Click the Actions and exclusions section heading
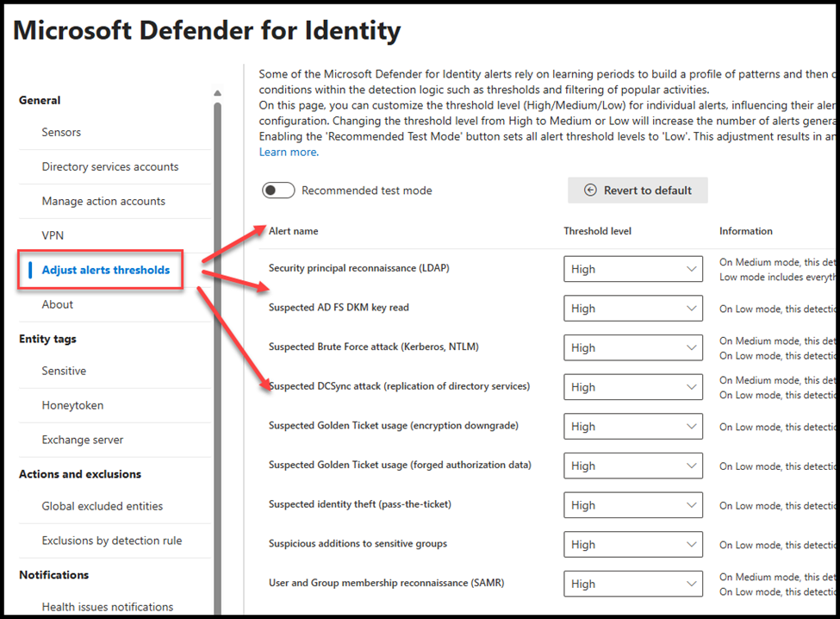This screenshot has width=840, height=619. [x=80, y=474]
